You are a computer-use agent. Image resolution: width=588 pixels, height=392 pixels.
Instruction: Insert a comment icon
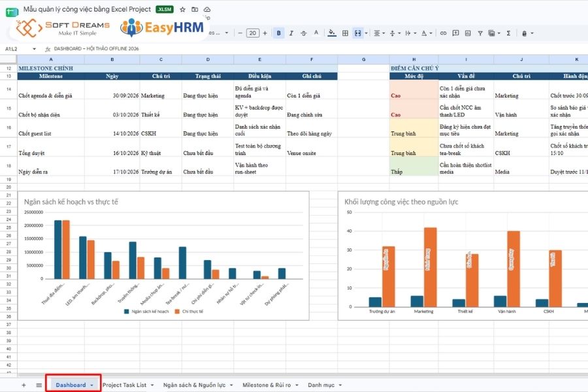click(x=455, y=33)
